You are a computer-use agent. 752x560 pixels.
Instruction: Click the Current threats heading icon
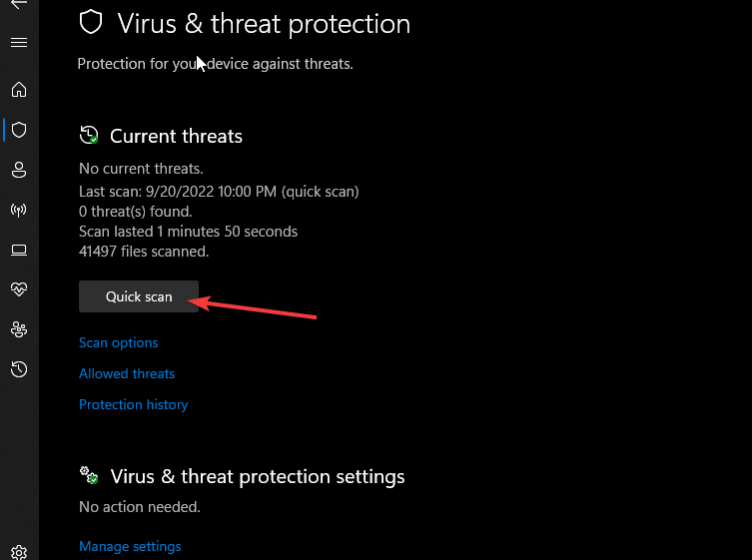point(89,135)
